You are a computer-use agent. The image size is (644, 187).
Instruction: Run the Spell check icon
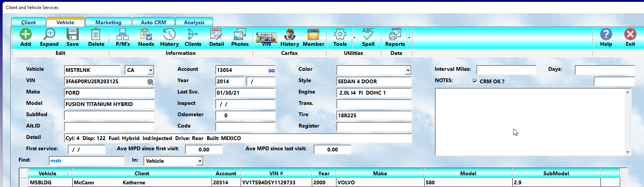368,34
